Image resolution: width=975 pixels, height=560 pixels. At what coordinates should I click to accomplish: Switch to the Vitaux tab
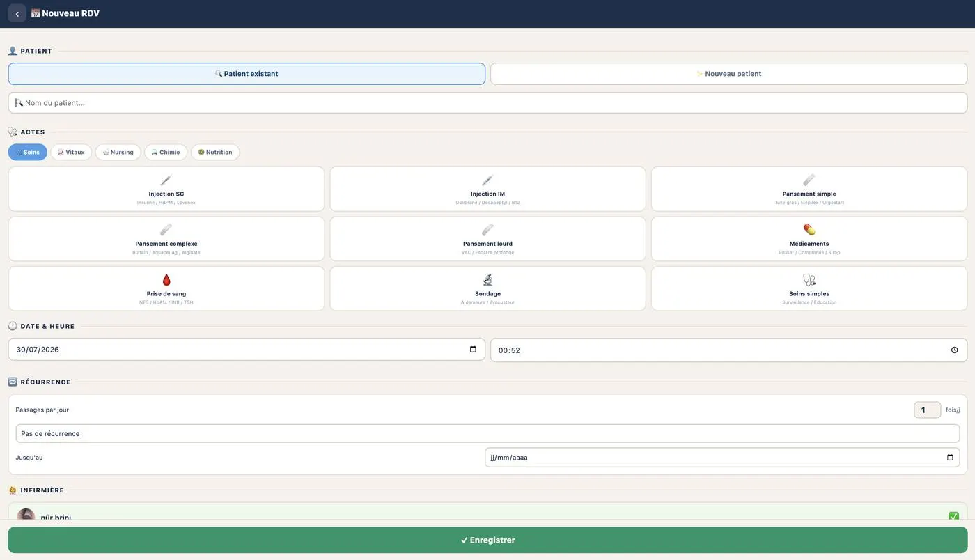[71, 152]
